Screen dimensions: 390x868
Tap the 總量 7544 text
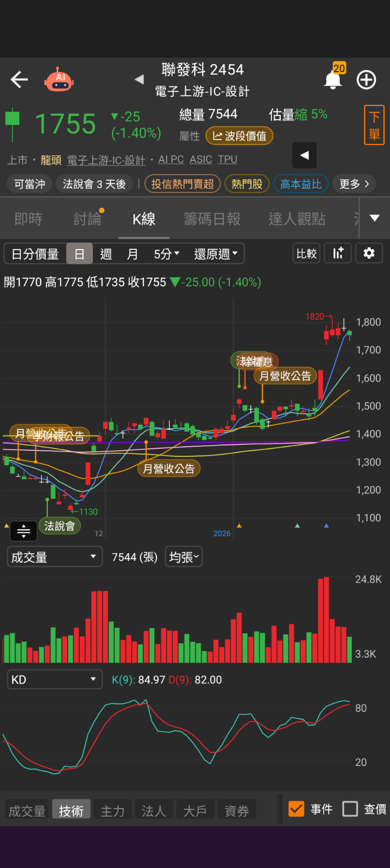(209, 115)
